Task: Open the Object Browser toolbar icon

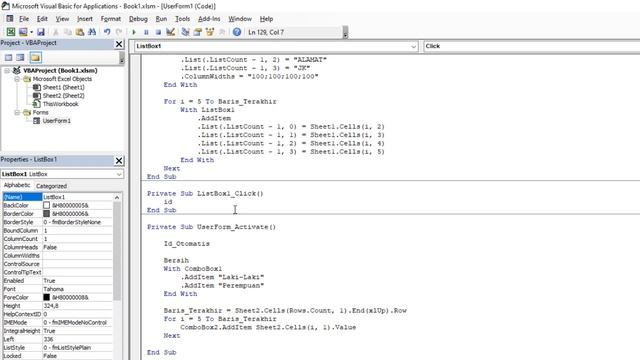Action: [210, 32]
